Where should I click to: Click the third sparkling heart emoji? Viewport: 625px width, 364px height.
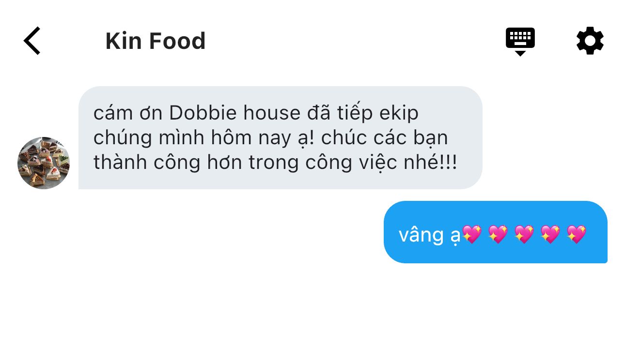point(524,234)
